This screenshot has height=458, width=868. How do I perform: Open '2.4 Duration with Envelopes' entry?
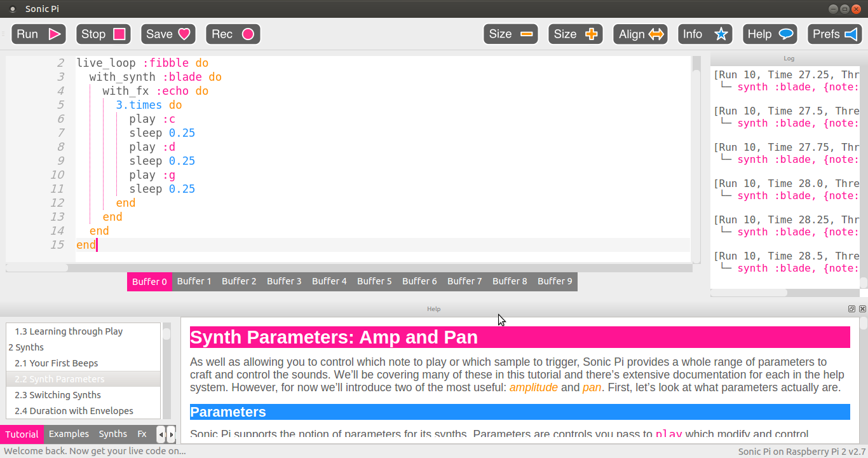83,411
